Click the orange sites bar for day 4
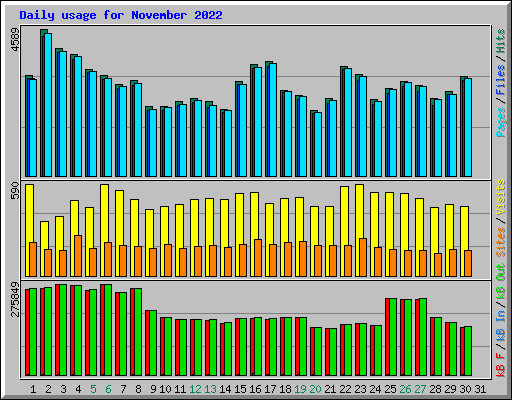Viewport: 512px width, 400px height. coord(78,256)
